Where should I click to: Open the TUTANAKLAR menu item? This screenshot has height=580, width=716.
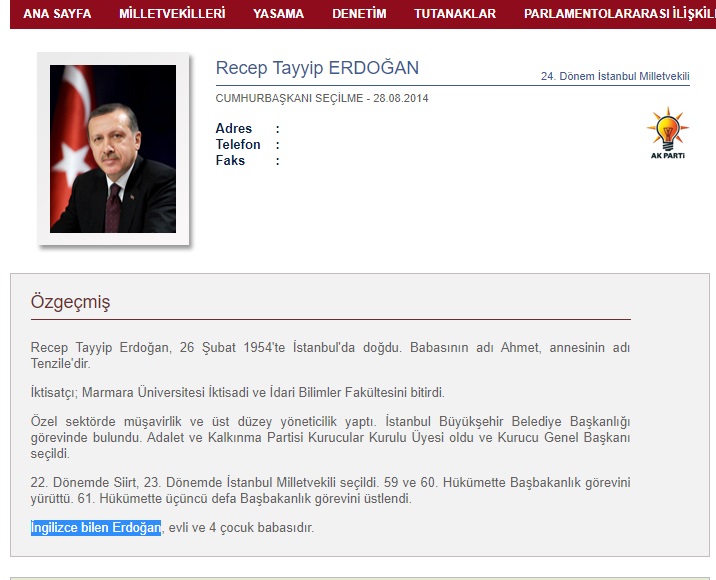pos(455,14)
